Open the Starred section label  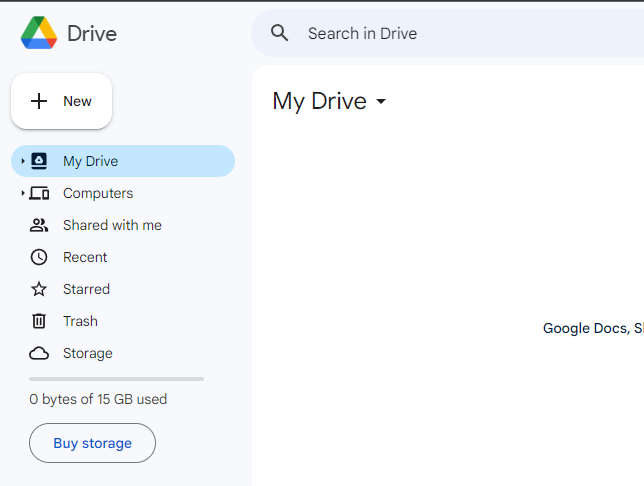tap(86, 289)
